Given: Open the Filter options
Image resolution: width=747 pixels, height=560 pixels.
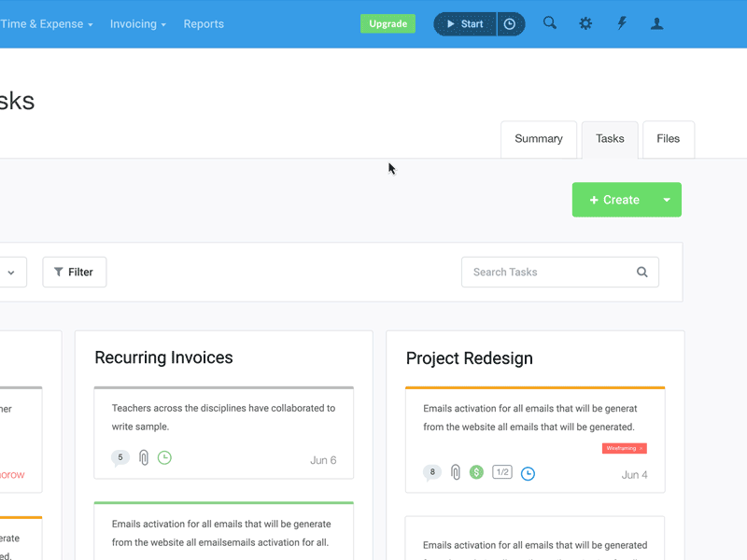Looking at the screenshot, I should tap(74, 272).
